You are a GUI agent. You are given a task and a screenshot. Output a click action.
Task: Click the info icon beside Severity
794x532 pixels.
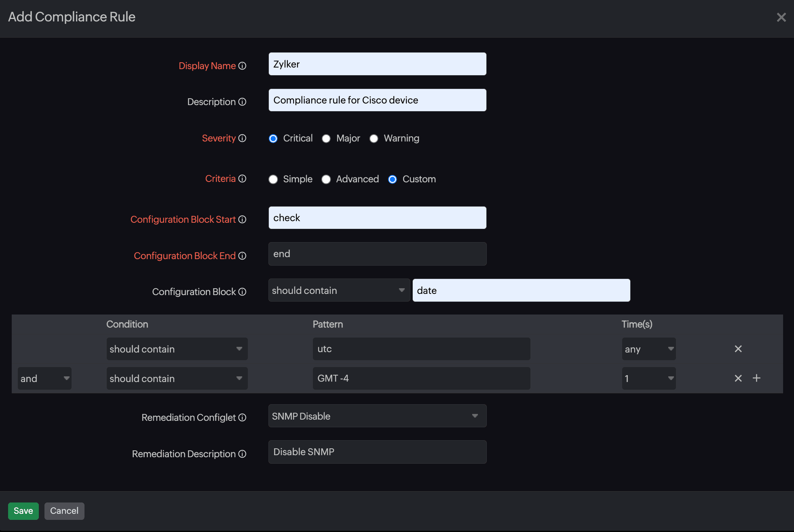[243, 138]
